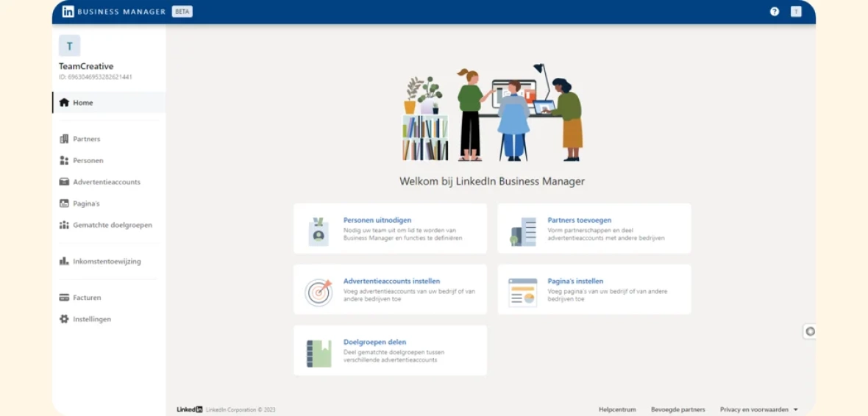The height and width of the screenshot is (416, 868).
Task: Click the LinkedIn footer logo
Action: click(189, 410)
